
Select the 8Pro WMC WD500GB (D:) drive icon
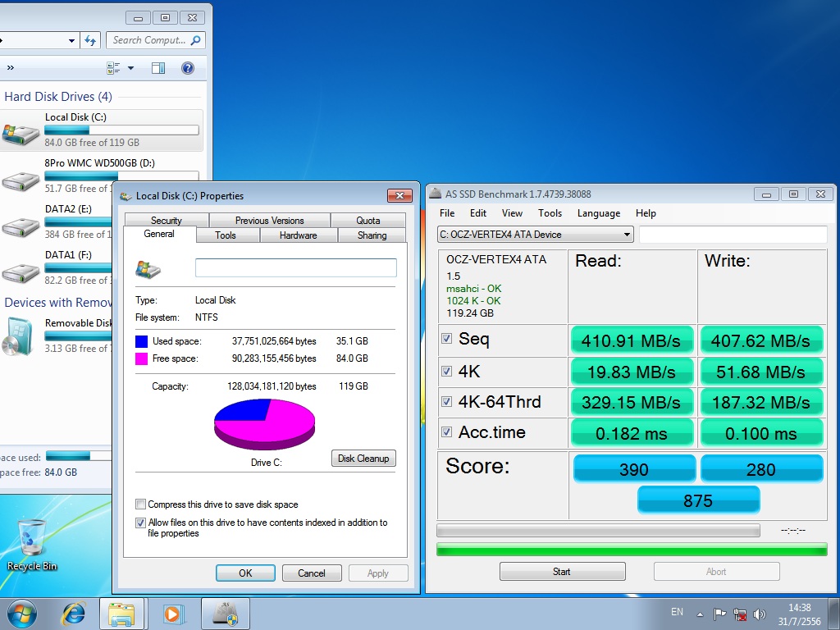(x=21, y=181)
